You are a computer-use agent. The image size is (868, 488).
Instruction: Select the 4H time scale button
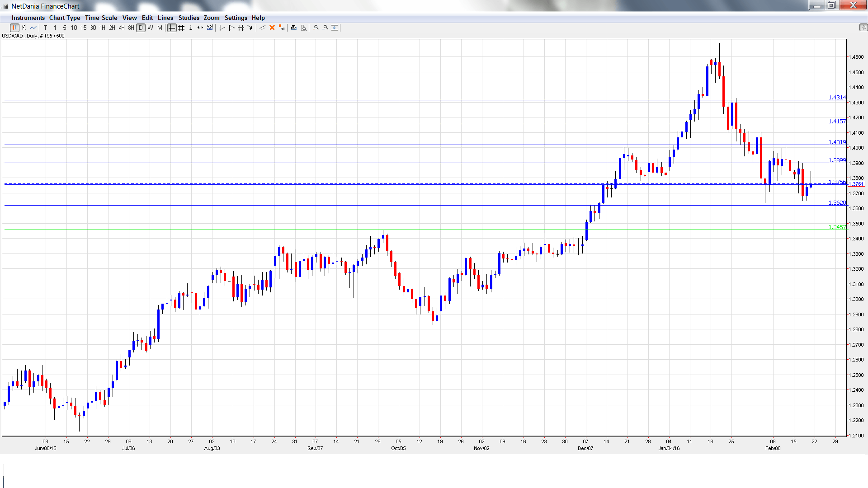pos(122,28)
